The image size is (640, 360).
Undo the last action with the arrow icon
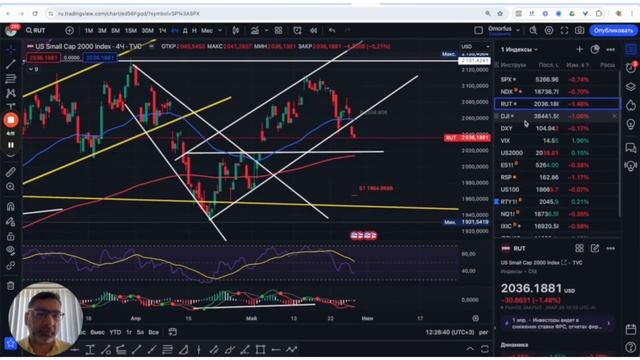click(x=332, y=30)
